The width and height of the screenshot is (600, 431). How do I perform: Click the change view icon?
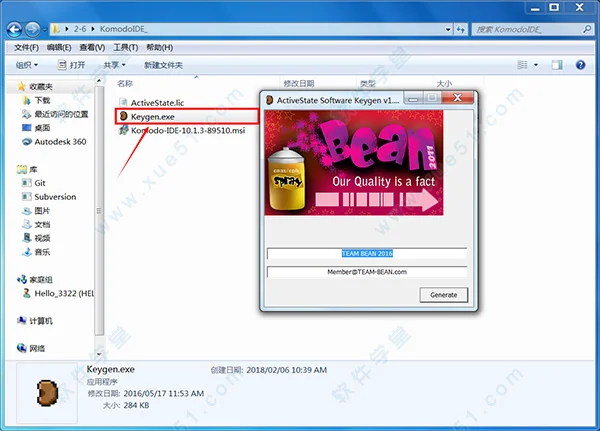(522, 65)
